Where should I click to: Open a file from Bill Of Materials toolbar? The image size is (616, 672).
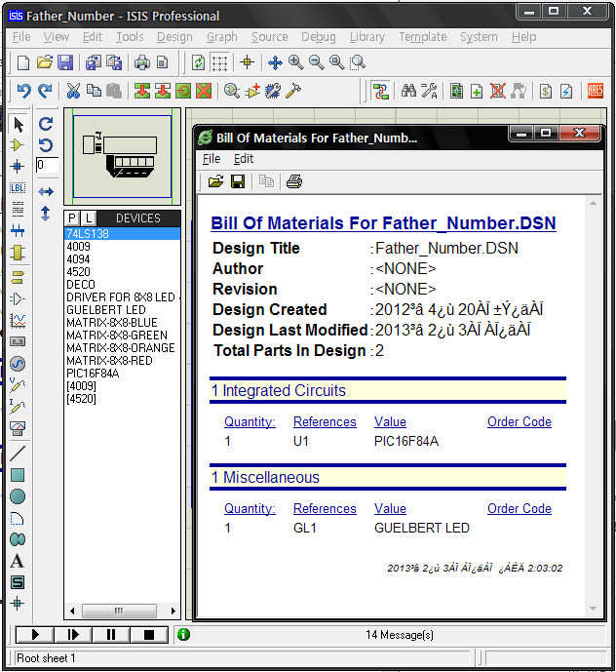click(x=216, y=181)
